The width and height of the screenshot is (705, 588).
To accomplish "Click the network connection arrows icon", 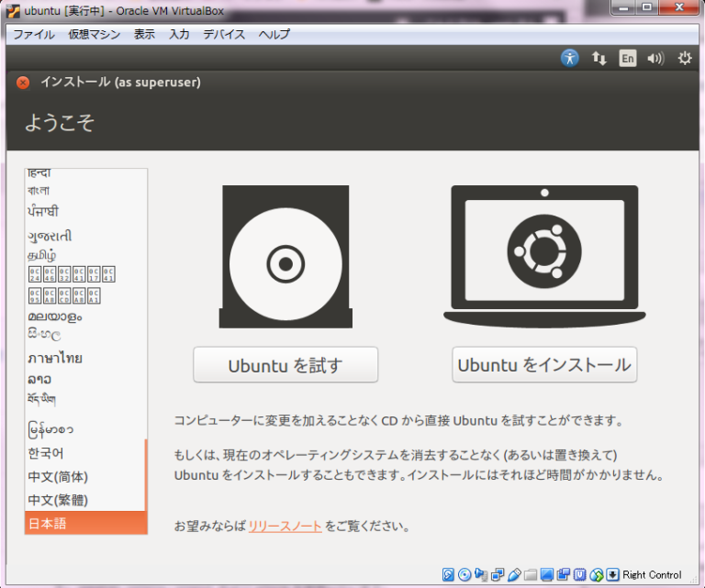I will tap(599, 58).
